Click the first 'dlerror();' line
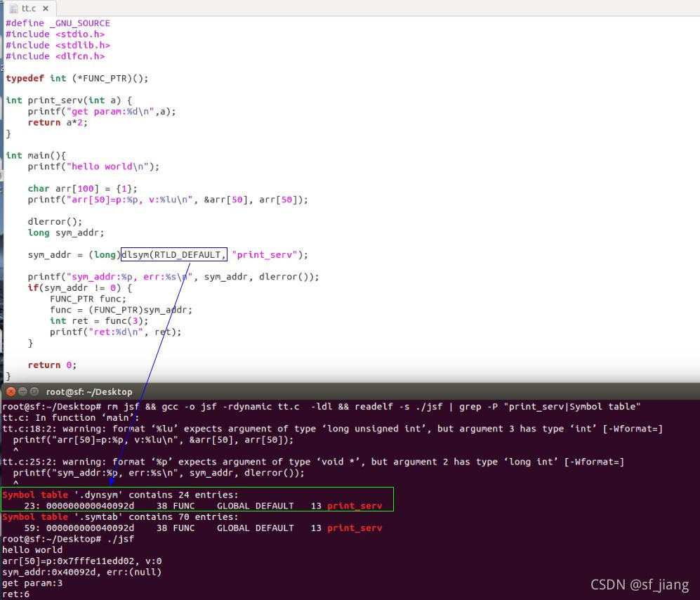Screen dimensions: 700x600 55,221
